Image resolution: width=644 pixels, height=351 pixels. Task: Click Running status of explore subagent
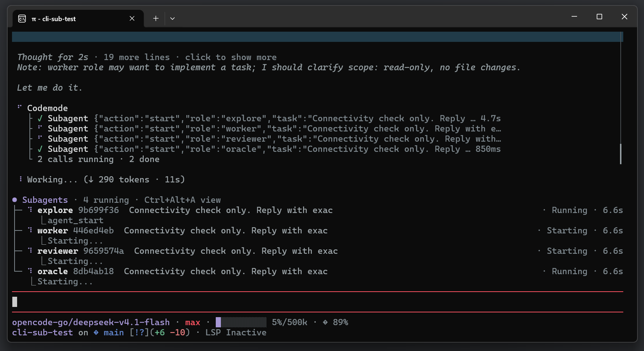point(569,210)
